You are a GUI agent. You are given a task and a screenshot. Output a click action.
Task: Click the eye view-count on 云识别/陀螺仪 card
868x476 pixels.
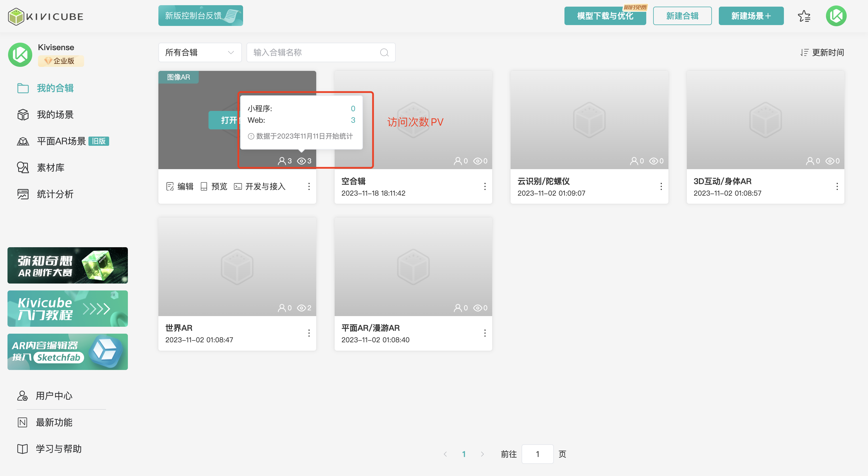click(654, 161)
